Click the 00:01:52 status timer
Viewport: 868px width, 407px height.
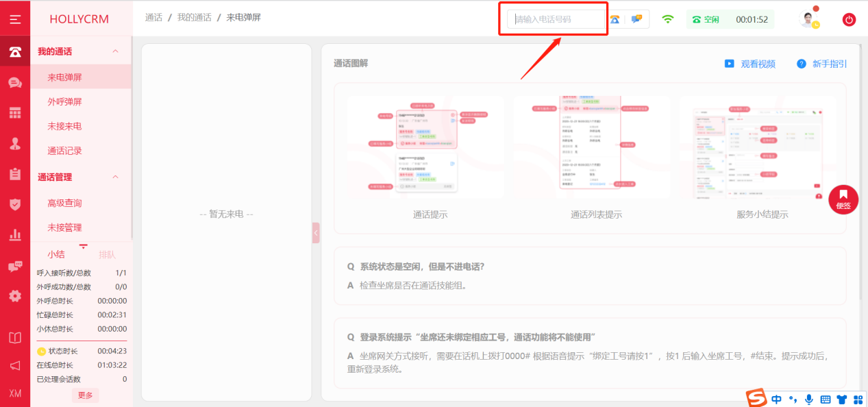[x=752, y=20]
